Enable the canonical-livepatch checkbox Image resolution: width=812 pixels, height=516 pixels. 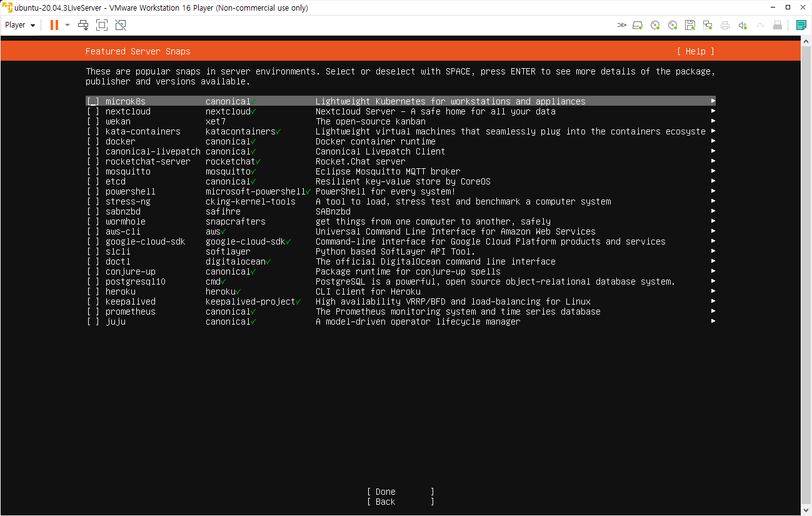[93, 151]
